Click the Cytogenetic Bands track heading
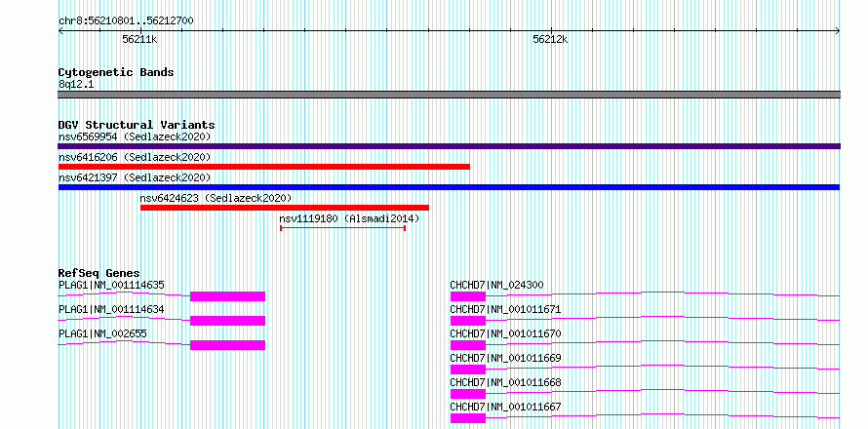Screen dimensions: 868x429 (x=116, y=72)
